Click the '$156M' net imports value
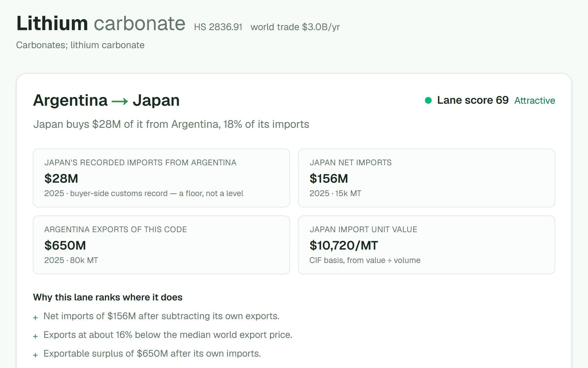The height and width of the screenshot is (368, 588). point(329,178)
